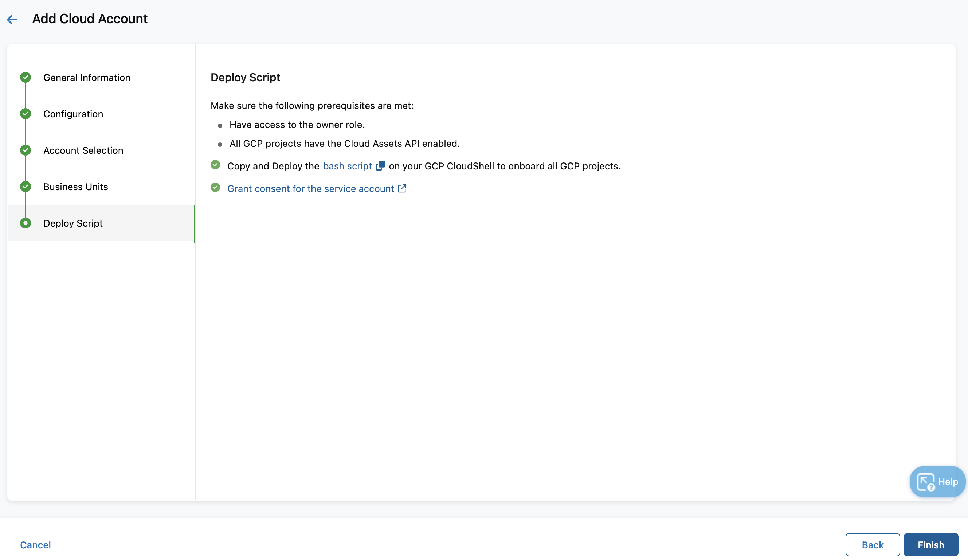Click the green checkmark beside Grant consent step
968x560 pixels.
tap(215, 187)
